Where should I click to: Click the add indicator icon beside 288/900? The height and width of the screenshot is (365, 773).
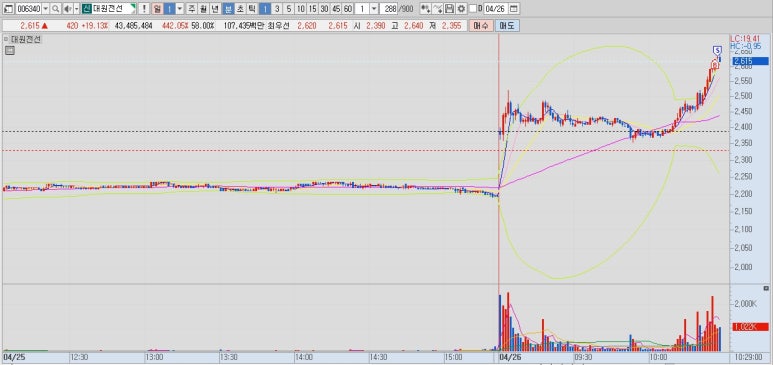pyautogui.click(x=425, y=9)
